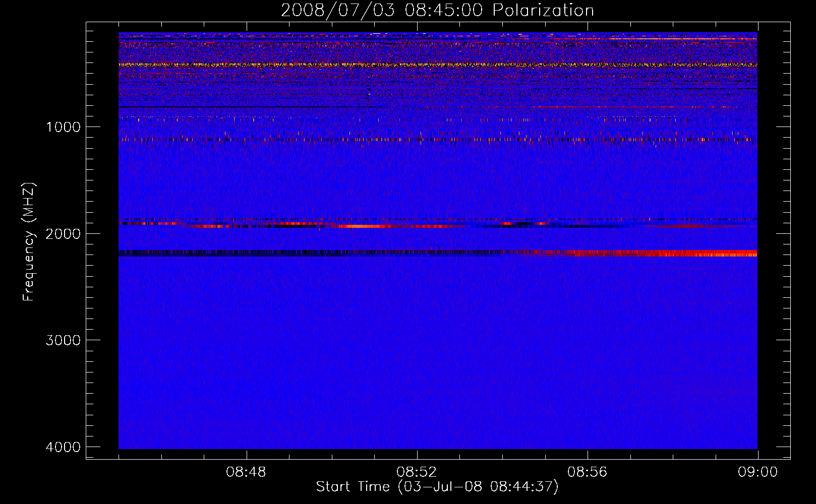Click the 08:56 time tick label

coord(588,472)
